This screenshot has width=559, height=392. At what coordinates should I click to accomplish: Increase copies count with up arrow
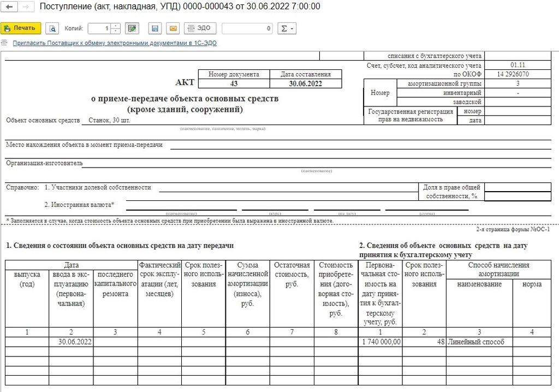pos(116,26)
